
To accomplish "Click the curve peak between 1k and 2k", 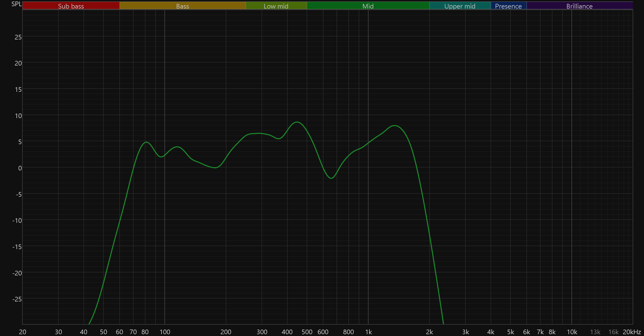I will tap(395, 126).
